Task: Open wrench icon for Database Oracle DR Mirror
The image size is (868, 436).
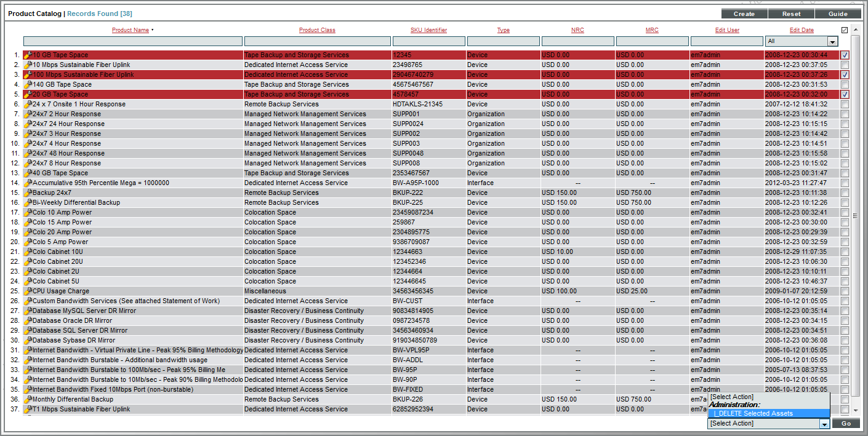Action: click(28, 321)
